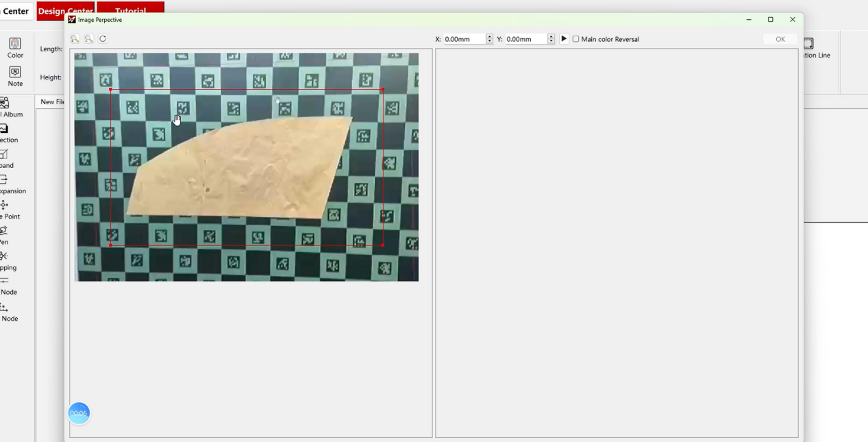Switch to the Design Center tab
This screenshot has height=442, width=868.
click(64, 9)
